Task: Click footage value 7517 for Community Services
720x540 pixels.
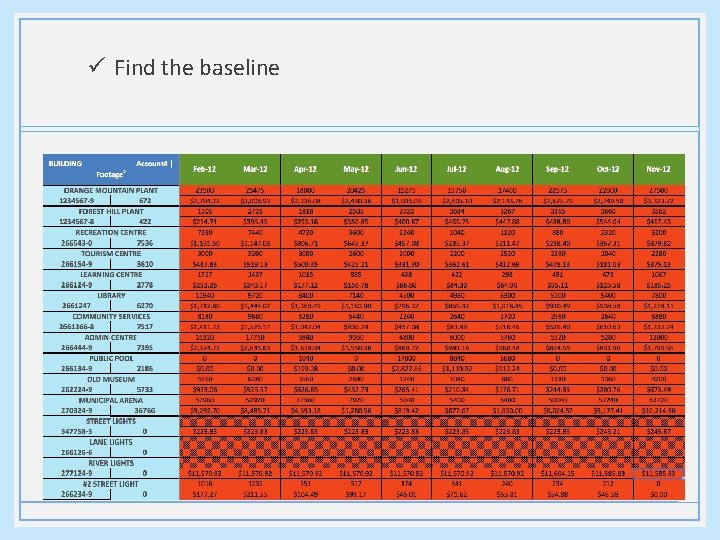Action: [145, 327]
